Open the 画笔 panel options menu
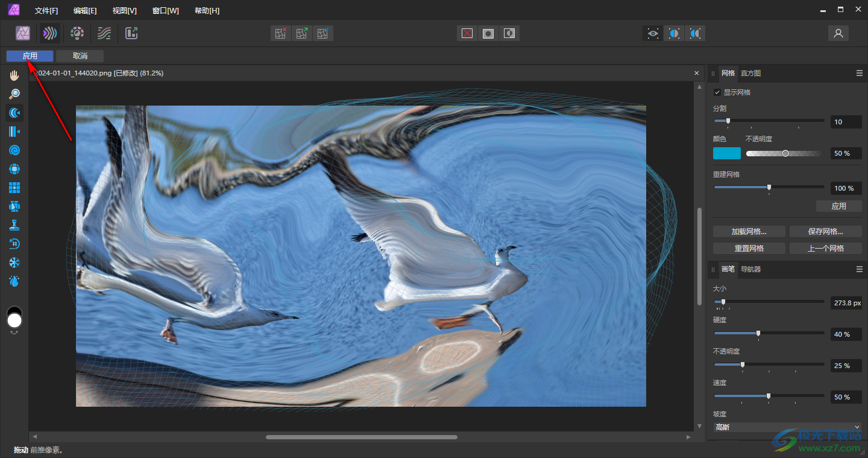 coord(860,269)
